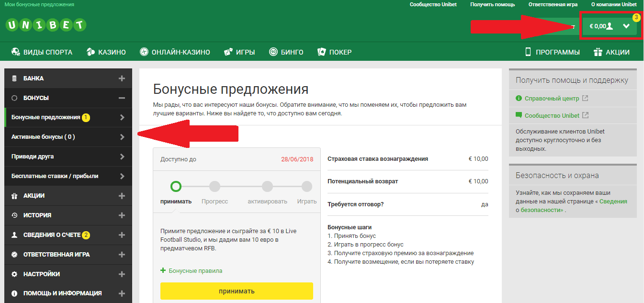Click the green info icon beside Справочный центр
644x303 pixels.
(519, 99)
